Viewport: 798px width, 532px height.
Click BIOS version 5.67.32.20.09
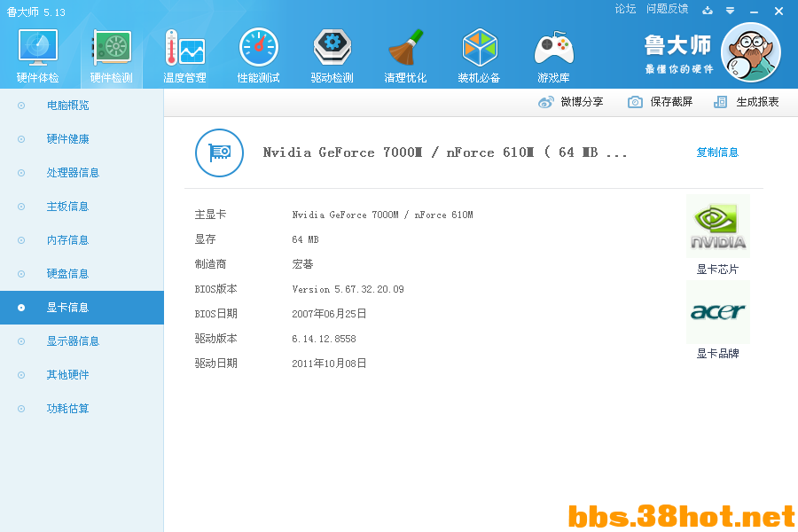[348, 289]
